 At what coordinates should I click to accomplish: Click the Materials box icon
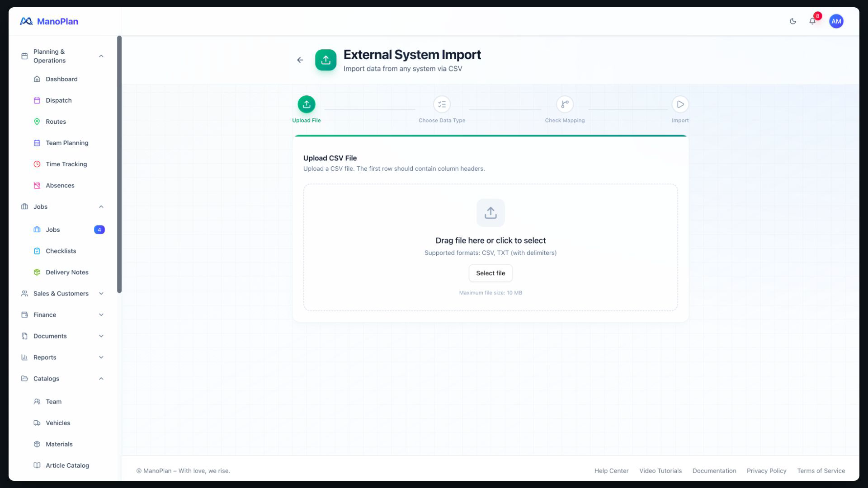(37, 444)
